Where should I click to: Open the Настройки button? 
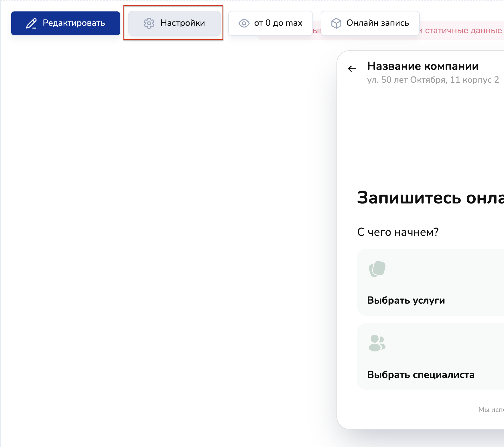(174, 23)
